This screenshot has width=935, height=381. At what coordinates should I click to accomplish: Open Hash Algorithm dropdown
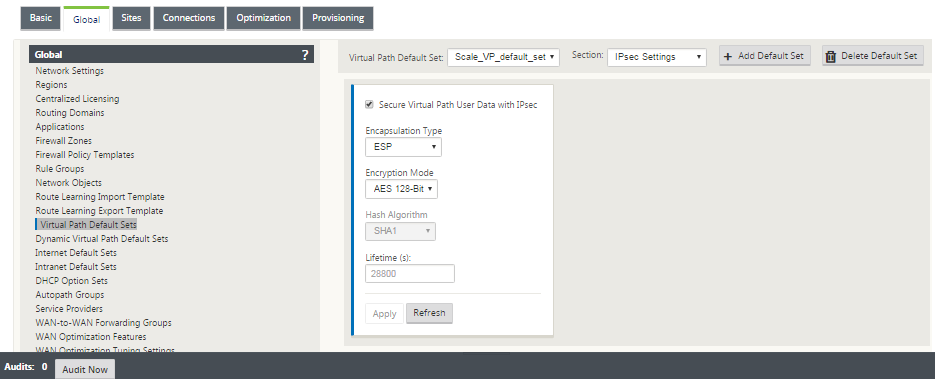click(400, 231)
